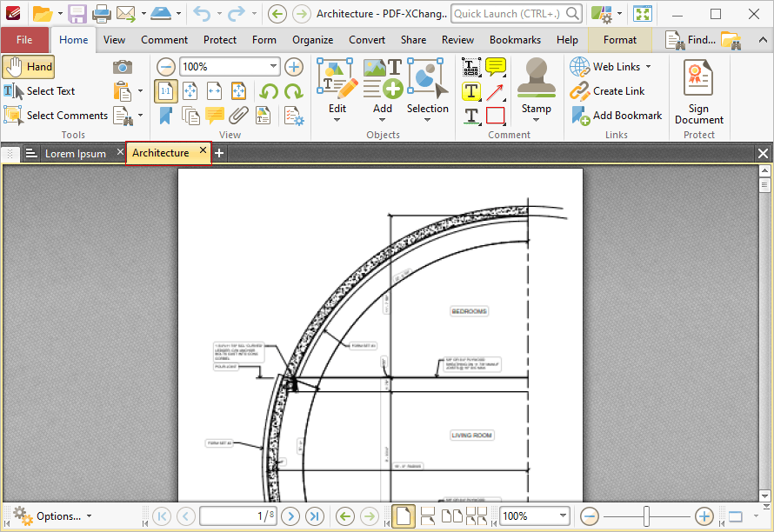Collapse the ribbon with the chevron
This screenshot has width=774, height=532.
[x=763, y=40]
